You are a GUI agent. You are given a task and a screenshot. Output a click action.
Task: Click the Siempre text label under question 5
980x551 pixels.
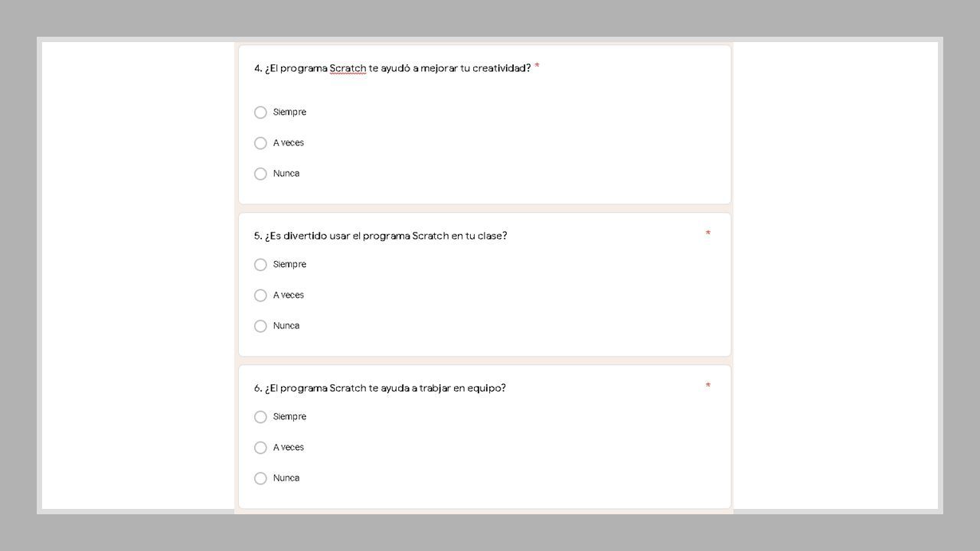coord(289,265)
